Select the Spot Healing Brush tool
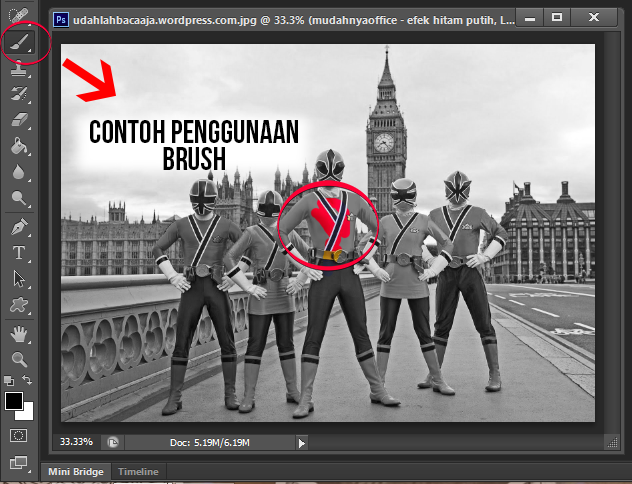This screenshot has height=484, width=632. (x=19, y=15)
